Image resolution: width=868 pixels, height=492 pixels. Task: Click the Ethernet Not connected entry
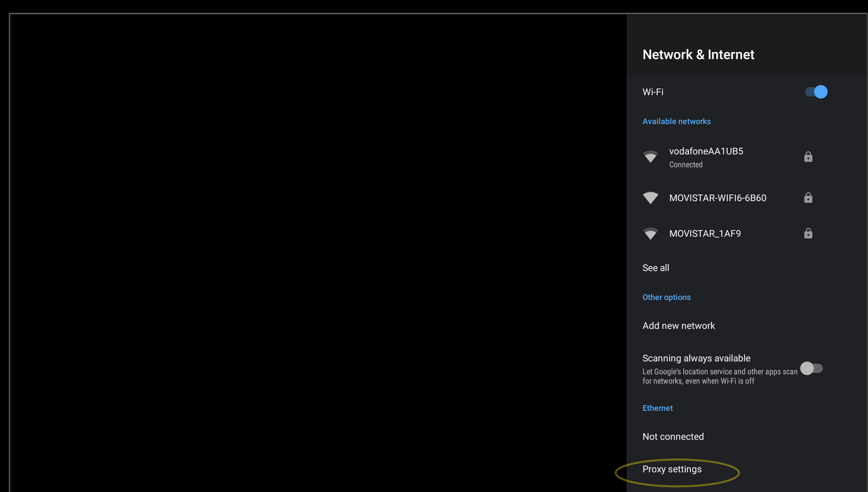point(747,437)
